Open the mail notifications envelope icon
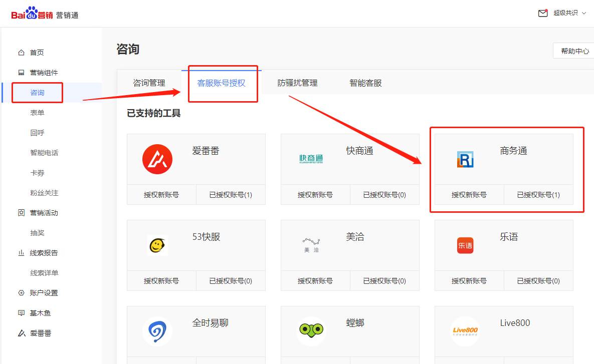Viewport: 594px width, 364px height. pos(543,13)
